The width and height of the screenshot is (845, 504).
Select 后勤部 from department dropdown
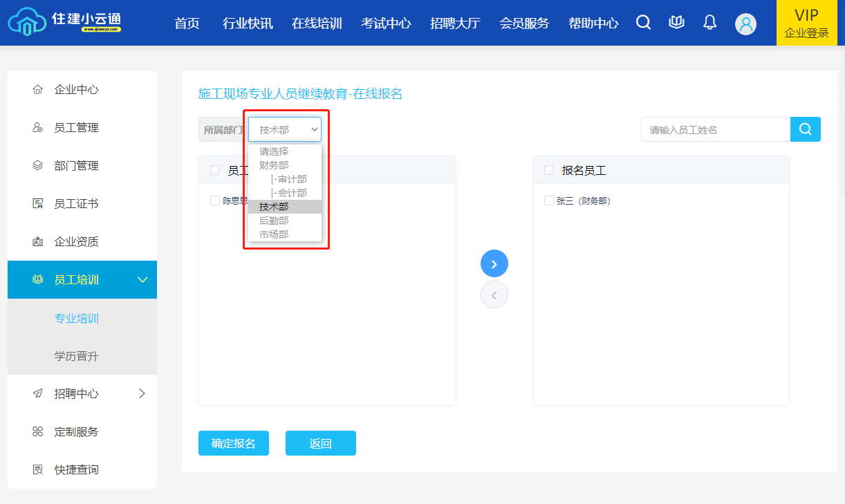pos(274,221)
